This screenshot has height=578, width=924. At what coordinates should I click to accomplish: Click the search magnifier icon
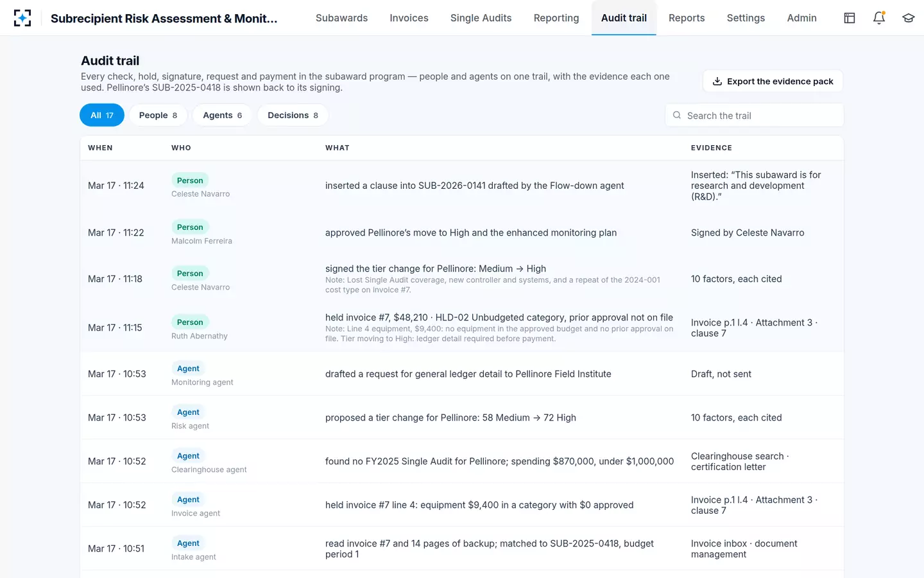[x=676, y=116]
